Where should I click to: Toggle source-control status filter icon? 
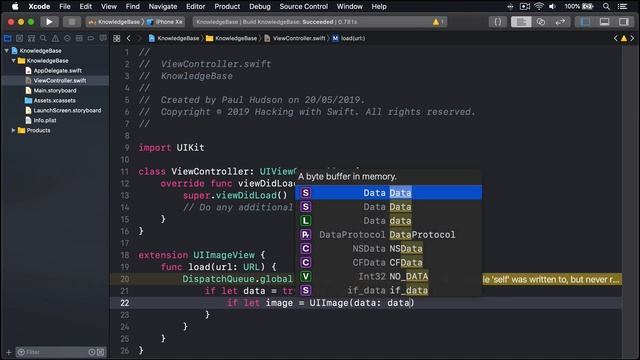101,352
